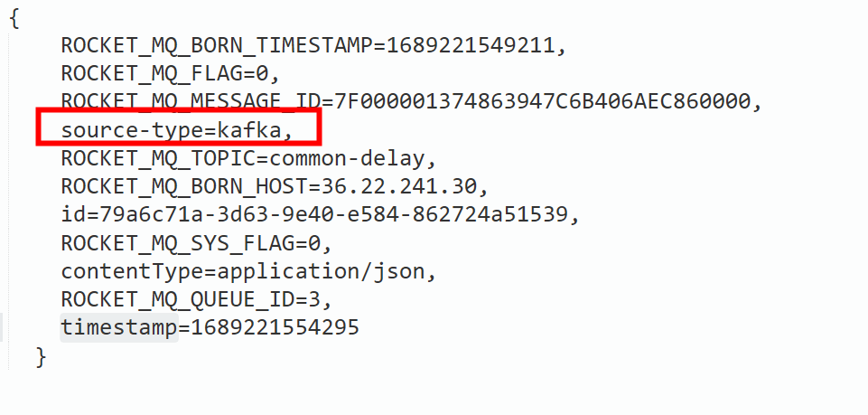
Task: Click the highlighted source-type=kafka entry
Action: [x=177, y=130]
